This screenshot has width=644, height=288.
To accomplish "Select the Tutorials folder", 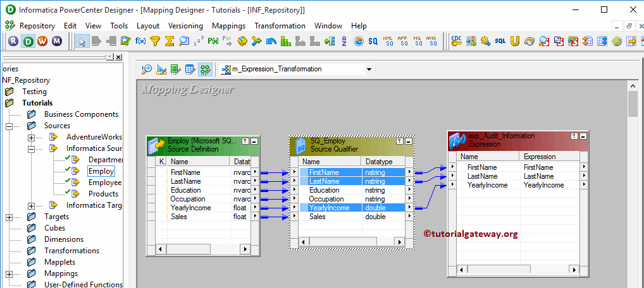I will [37, 103].
